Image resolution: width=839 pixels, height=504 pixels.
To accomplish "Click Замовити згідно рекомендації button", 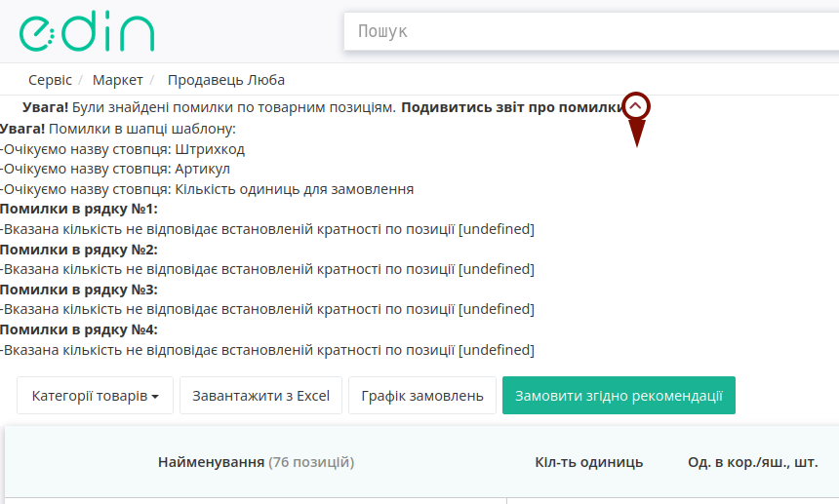I will pos(619,396).
